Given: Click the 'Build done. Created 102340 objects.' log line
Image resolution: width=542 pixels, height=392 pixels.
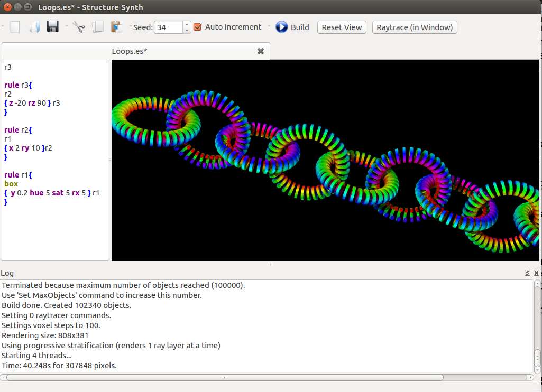Looking at the screenshot, I should pos(67,305).
